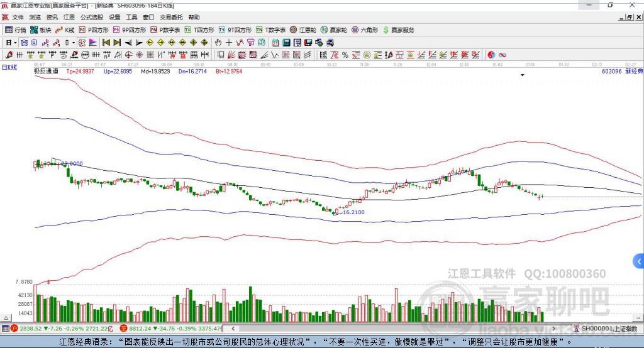Open the 板块 sector view
644x348 pixels.
point(40,30)
